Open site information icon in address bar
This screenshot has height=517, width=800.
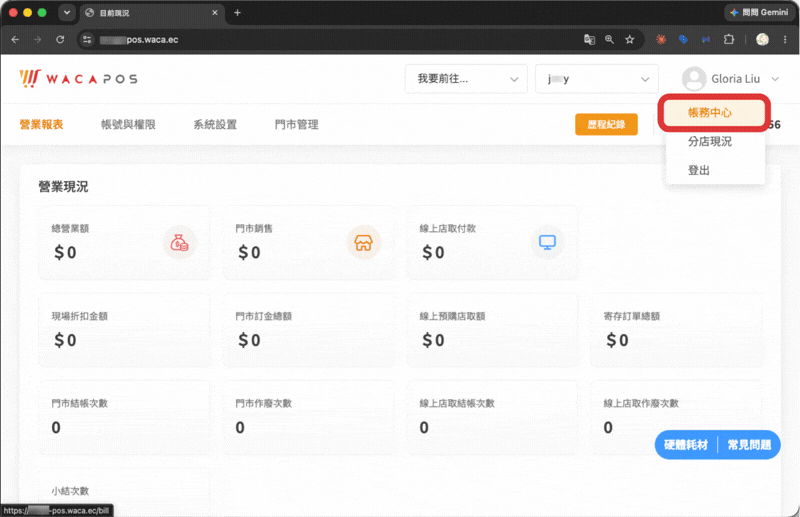point(87,39)
